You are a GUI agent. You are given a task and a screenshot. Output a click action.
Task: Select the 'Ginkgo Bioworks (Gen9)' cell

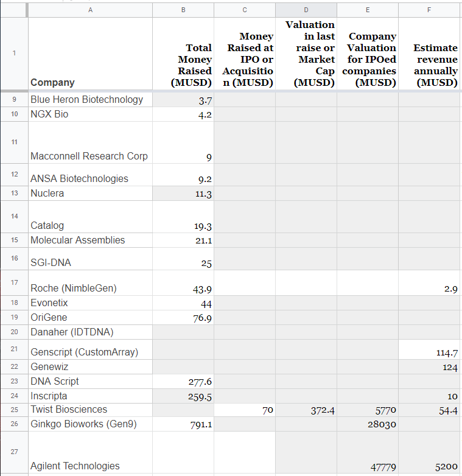(91, 424)
